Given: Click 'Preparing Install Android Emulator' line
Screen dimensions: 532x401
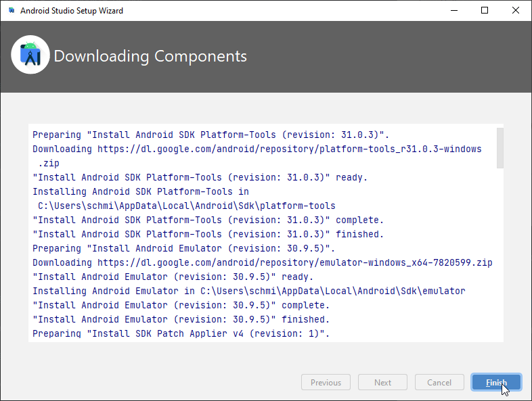Looking at the screenshot, I should click(183, 248).
